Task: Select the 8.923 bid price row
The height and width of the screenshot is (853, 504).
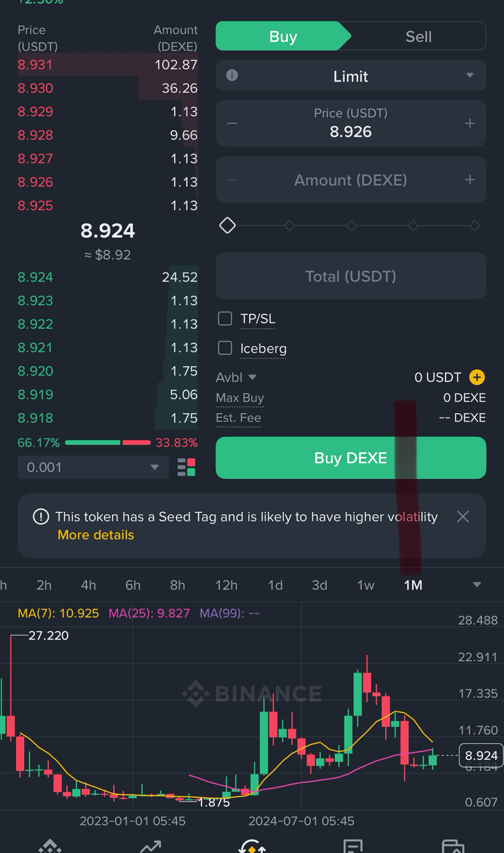Action: [x=108, y=300]
